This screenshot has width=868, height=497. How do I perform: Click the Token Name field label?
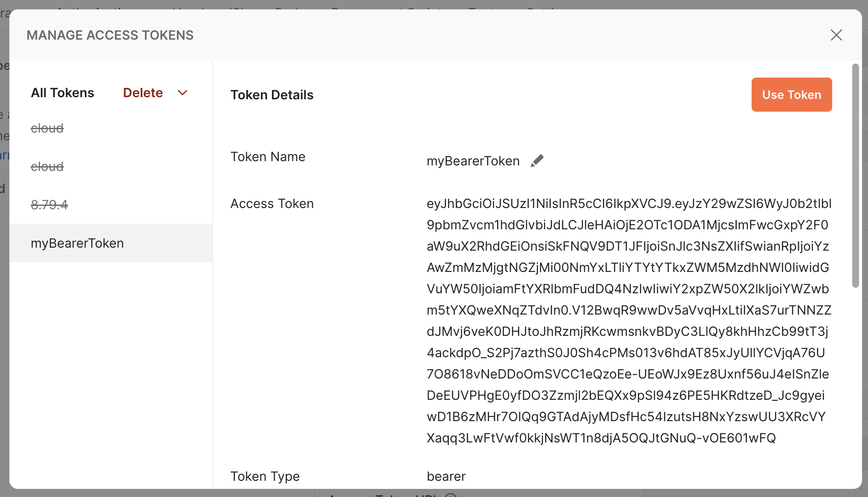pos(268,157)
